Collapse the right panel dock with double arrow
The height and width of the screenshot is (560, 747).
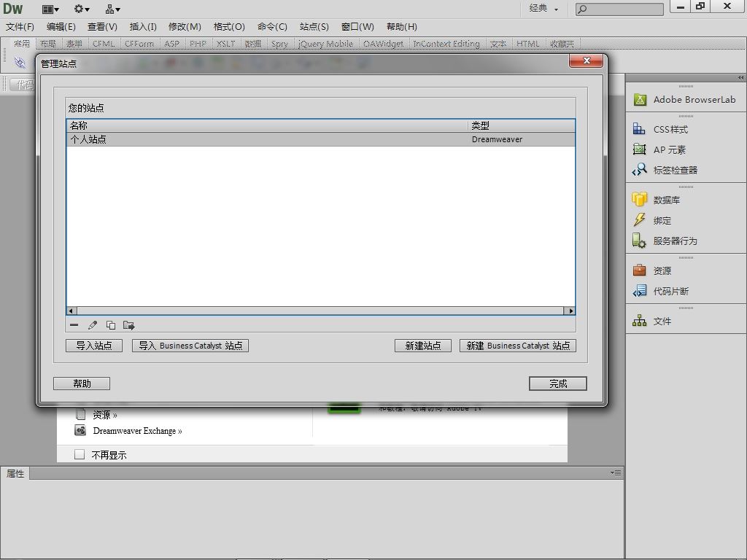740,77
